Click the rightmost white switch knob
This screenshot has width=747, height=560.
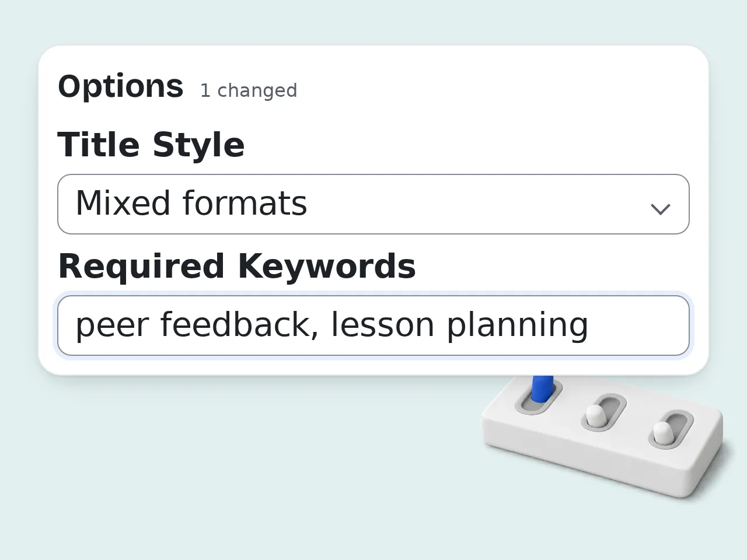663,432
